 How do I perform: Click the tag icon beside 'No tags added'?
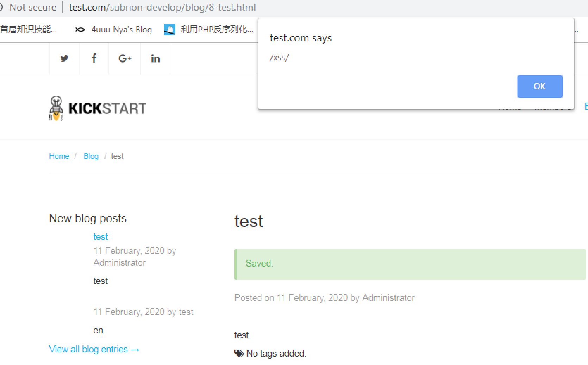point(239,353)
